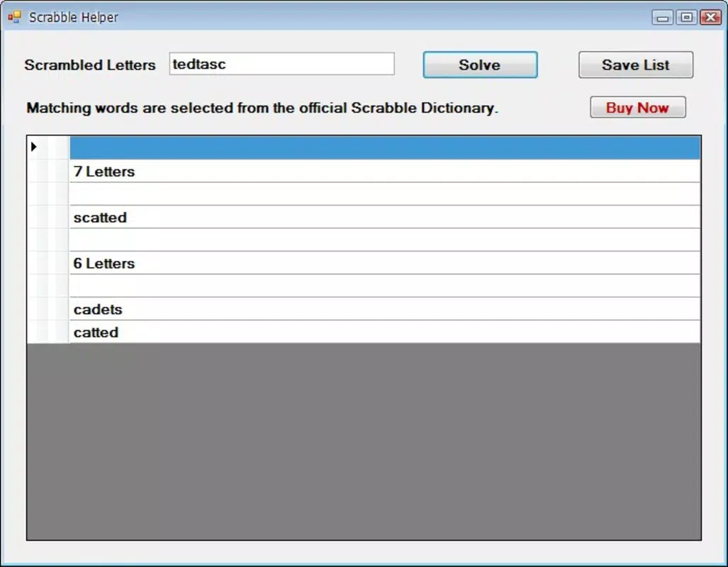
Task: Close the Scrabble Helper window
Action: coord(710,18)
